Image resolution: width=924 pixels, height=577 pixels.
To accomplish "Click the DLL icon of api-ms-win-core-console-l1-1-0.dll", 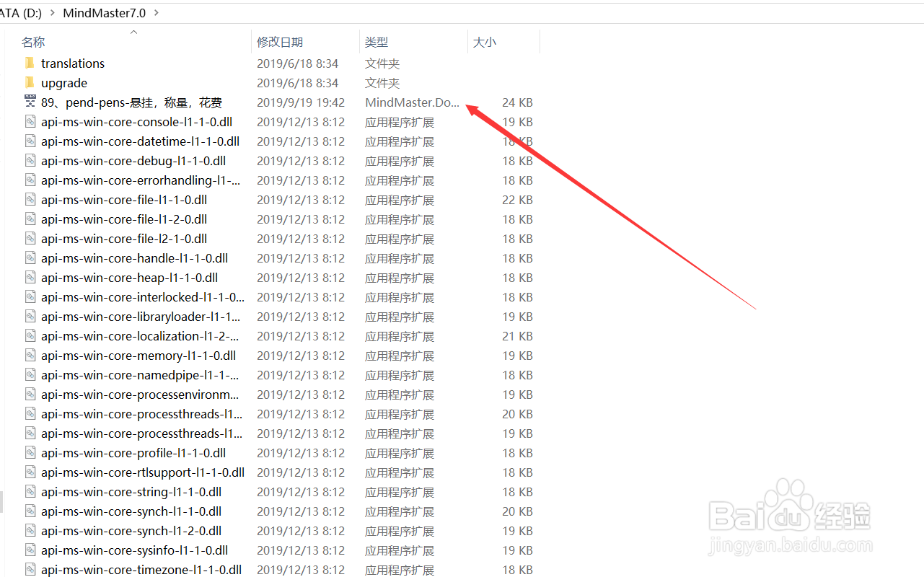I will click(x=30, y=122).
